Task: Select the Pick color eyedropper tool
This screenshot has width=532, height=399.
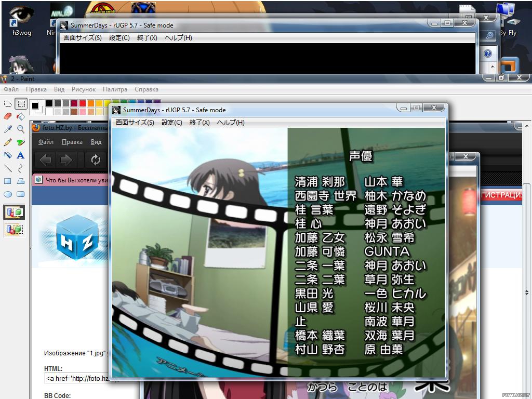Action: 7,129
